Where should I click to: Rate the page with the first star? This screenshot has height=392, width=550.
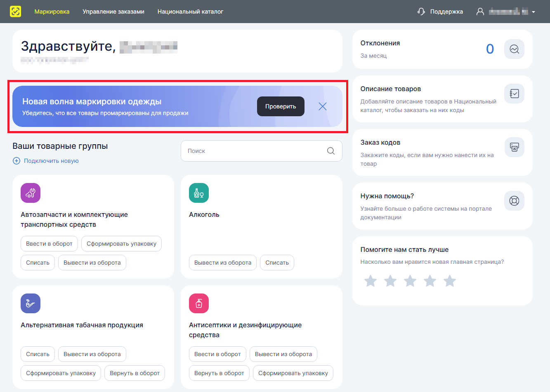coord(371,281)
